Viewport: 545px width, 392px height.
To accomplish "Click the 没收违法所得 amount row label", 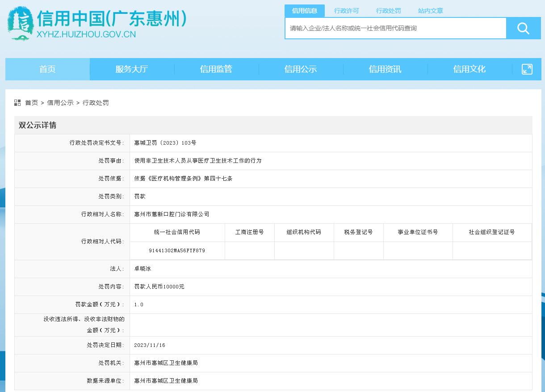I will click(x=84, y=325).
